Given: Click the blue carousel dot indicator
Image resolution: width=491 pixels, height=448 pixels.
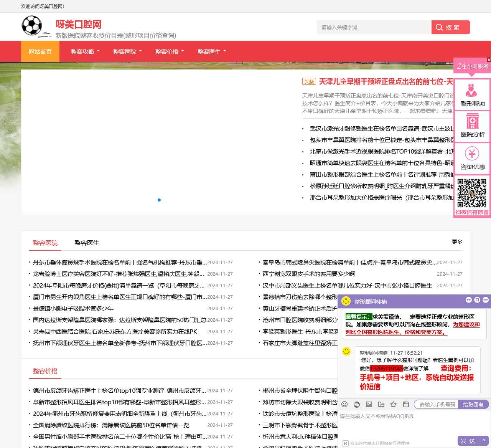Looking at the screenshot, I should [159, 200].
